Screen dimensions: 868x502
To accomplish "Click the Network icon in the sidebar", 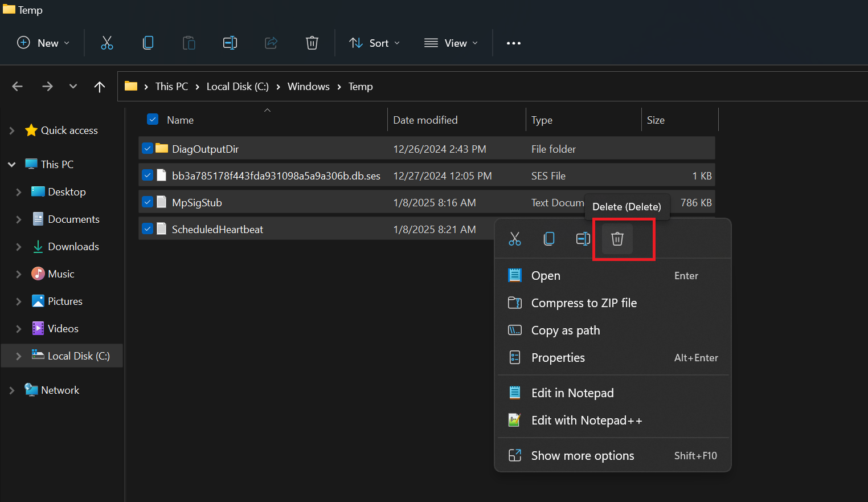I will click(31, 390).
